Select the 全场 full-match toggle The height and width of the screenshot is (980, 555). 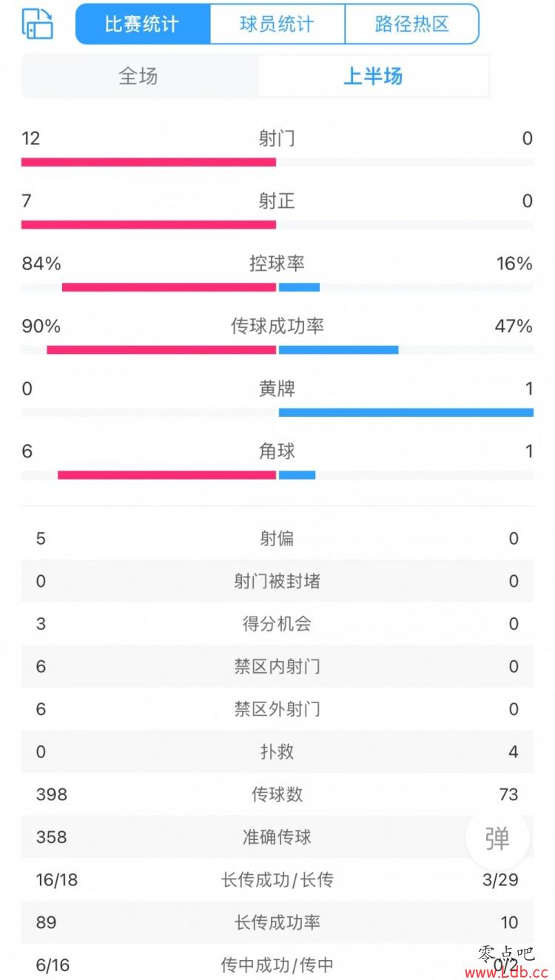[x=139, y=76]
